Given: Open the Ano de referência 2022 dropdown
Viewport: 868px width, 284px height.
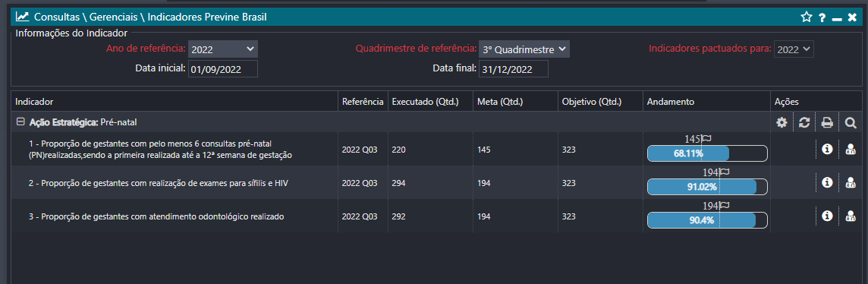Looking at the screenshot, I should click(223, 49).
